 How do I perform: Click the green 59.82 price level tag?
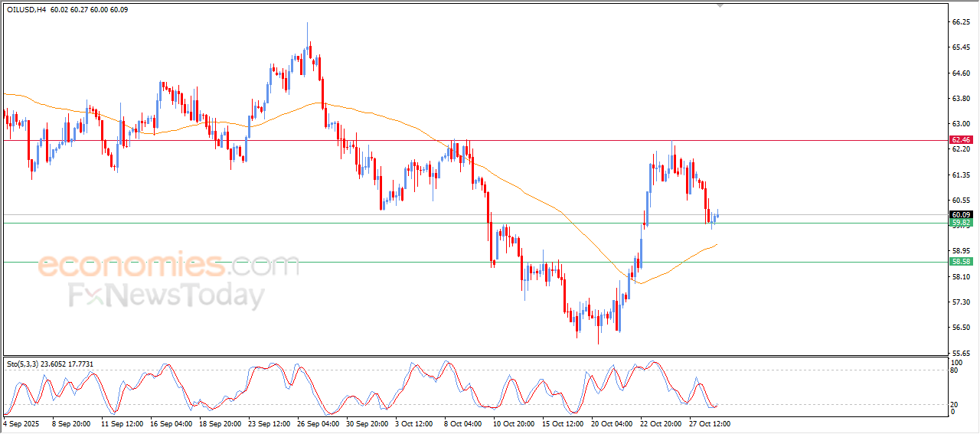pos(960,224)
